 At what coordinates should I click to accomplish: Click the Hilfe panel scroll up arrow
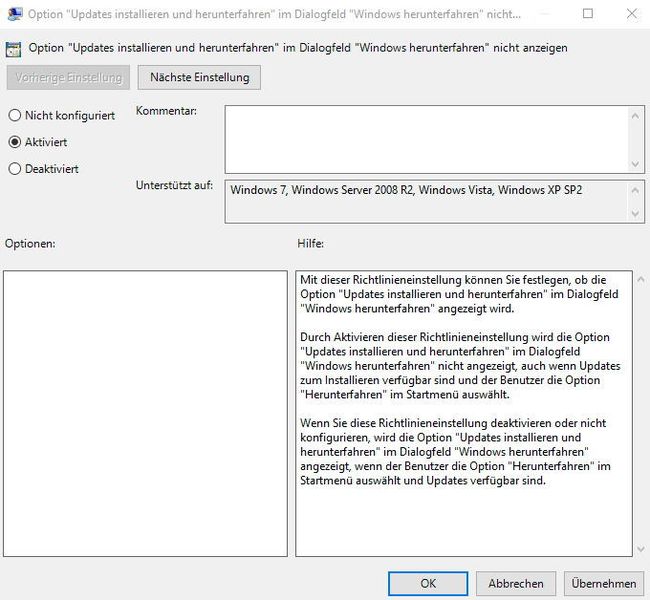coord(641,279)
